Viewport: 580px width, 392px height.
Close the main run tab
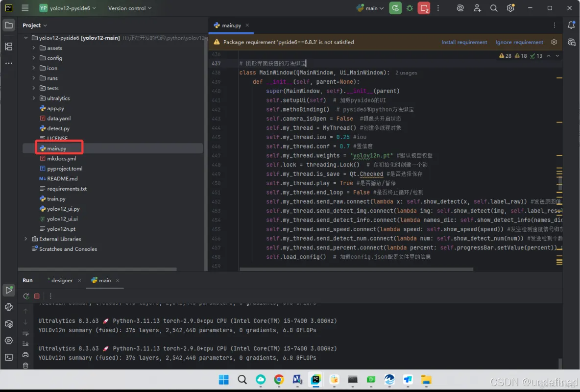click(117, 281)
